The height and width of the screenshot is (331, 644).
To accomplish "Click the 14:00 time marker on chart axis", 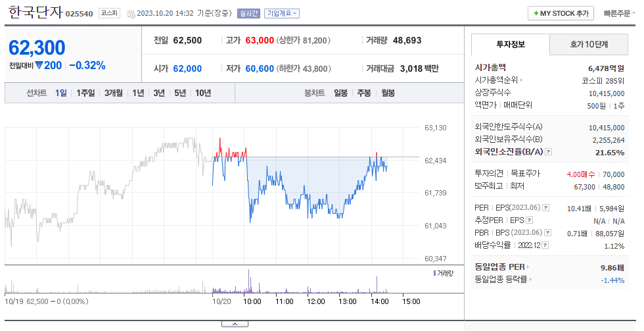I will tap(379, 301).
